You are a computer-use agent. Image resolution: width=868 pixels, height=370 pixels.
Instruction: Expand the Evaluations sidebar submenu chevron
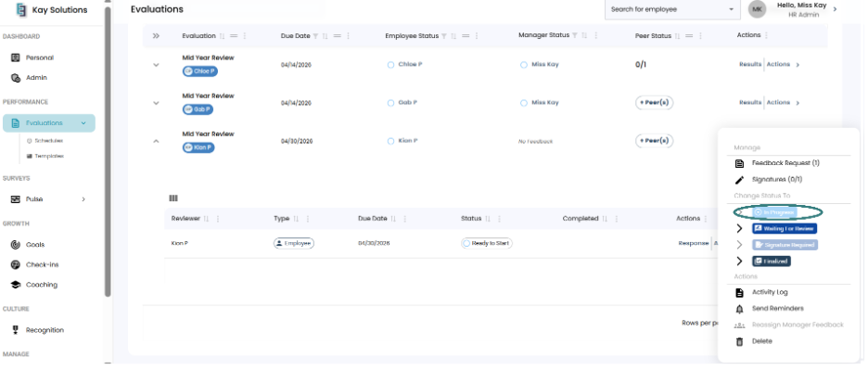[x=83, y=123]
